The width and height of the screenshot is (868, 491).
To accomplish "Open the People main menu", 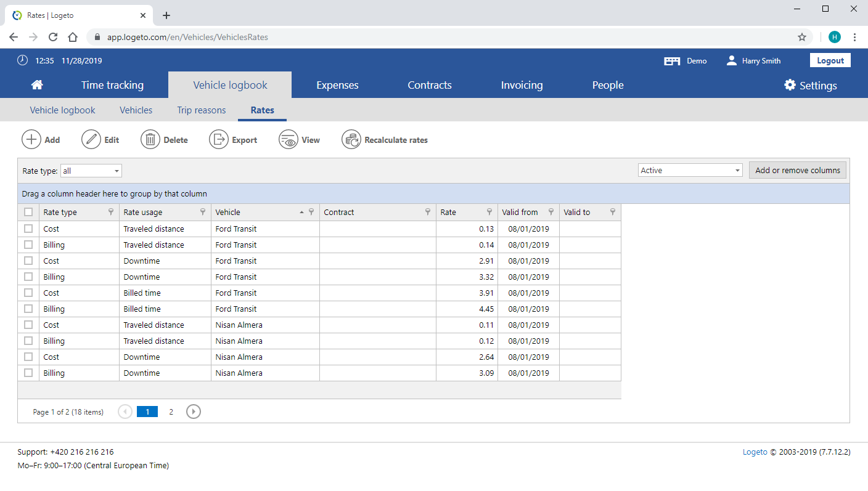I will [x=608, y=85].
